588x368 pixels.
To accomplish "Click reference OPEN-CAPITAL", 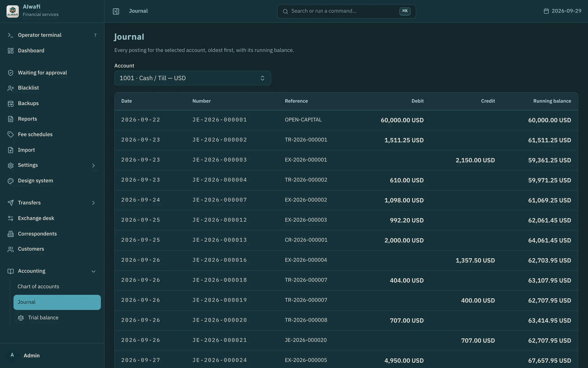I will coord(303,120).
